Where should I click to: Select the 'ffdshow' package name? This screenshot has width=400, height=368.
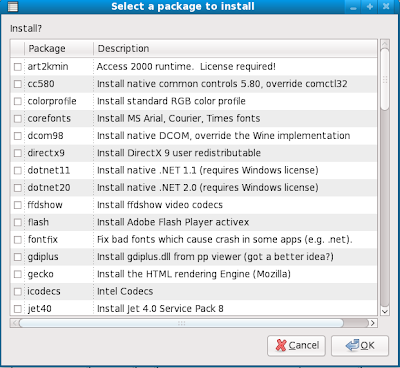(45, 205)
